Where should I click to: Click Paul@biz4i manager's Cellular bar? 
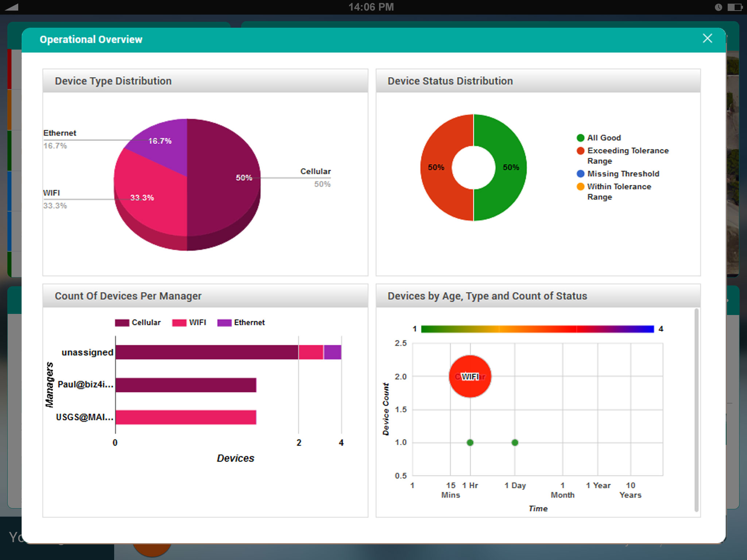186,385
